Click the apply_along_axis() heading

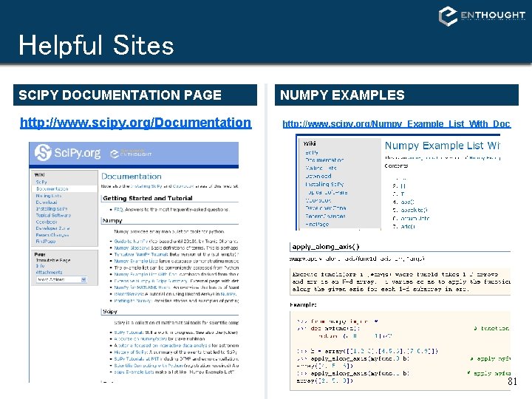(326, 247)
